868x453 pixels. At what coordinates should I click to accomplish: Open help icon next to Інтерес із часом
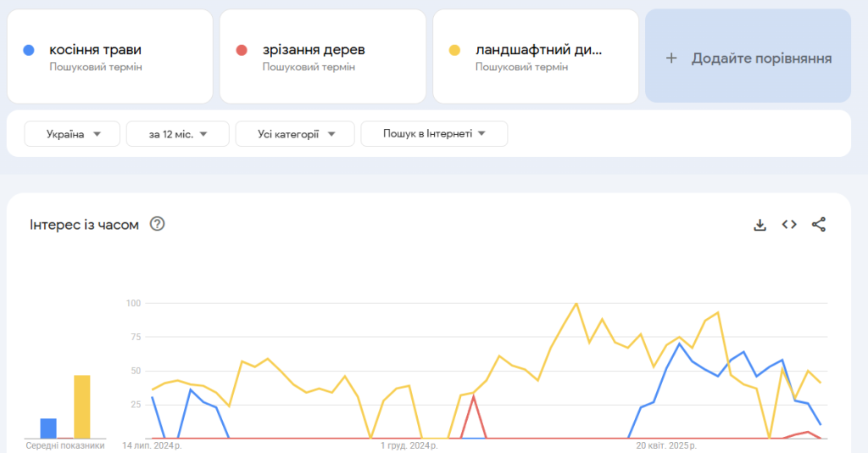click(157, 224)
